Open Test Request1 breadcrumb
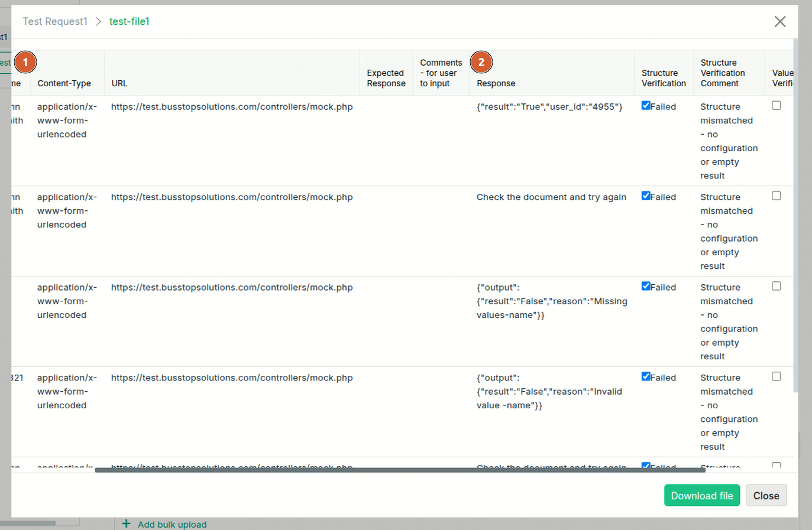The height and width of the screenshot is (530, 812). (55, 22)
